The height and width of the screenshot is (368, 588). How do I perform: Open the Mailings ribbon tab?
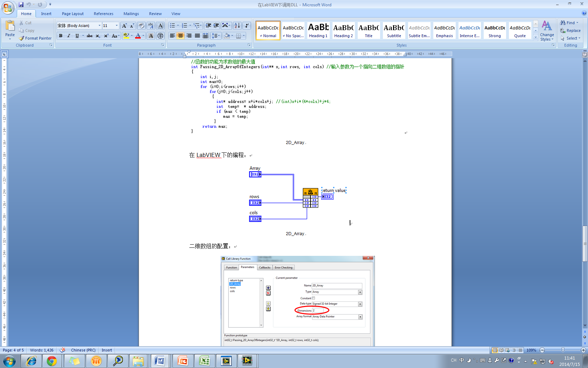[131, 14]
